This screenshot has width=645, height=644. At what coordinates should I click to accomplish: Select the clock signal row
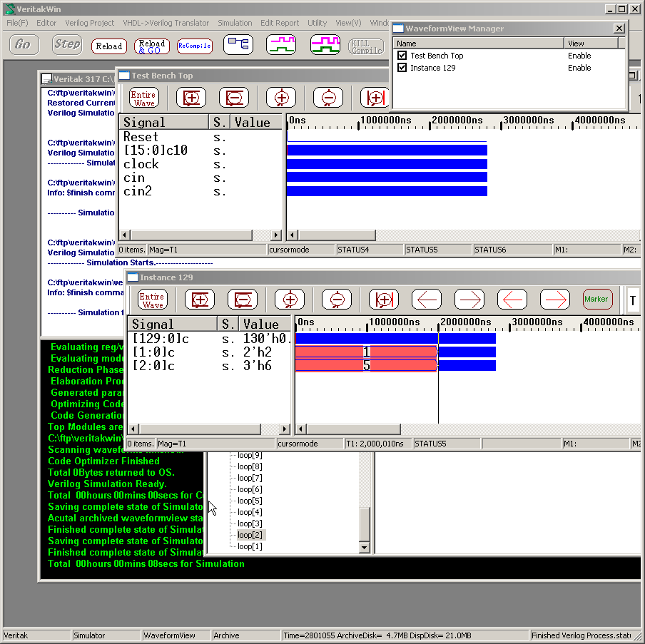[200, 164]
